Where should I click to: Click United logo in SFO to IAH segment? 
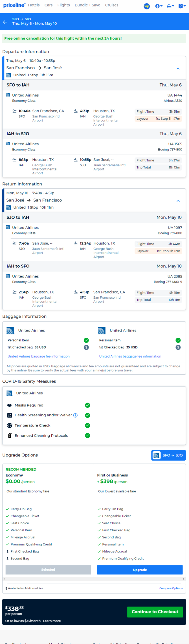pyautogui.click(x=8, y=95)
